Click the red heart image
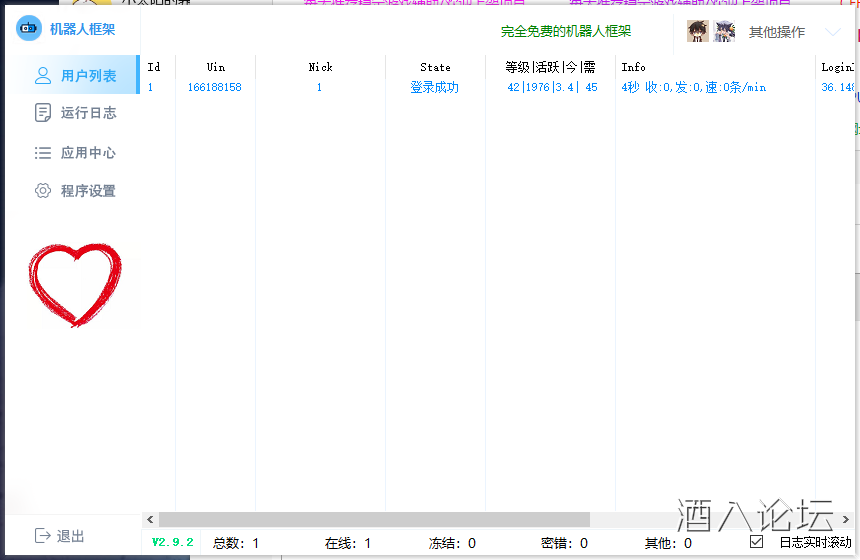 coord(75,284)
